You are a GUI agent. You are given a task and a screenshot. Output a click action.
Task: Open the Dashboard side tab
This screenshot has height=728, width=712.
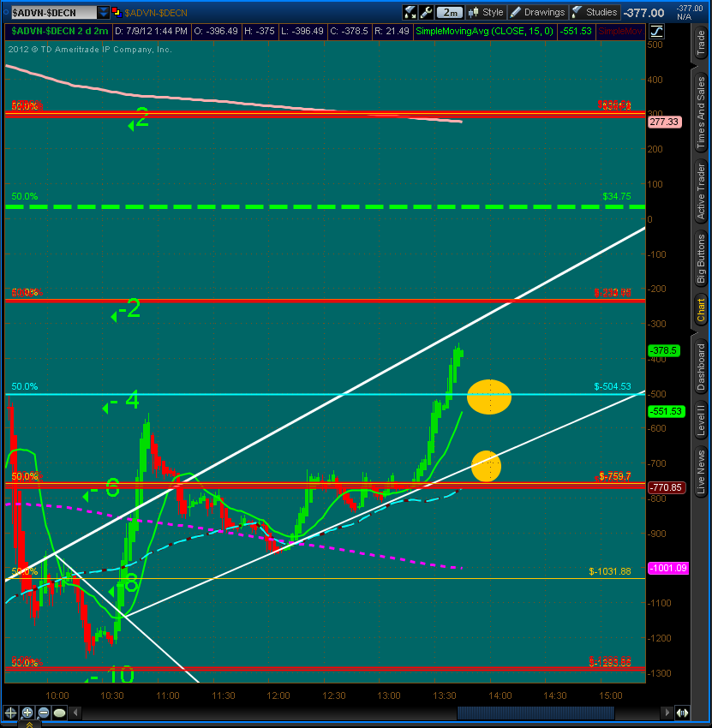point(700,367)
